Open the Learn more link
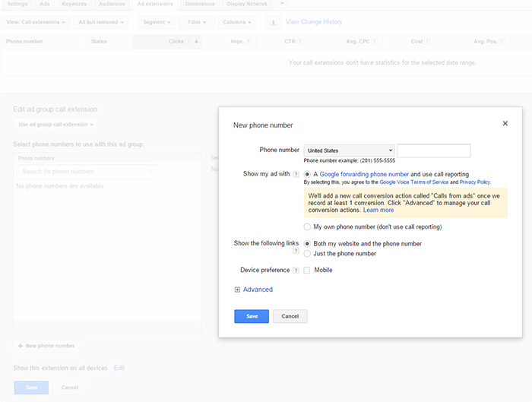 click(x=378, y=210)
